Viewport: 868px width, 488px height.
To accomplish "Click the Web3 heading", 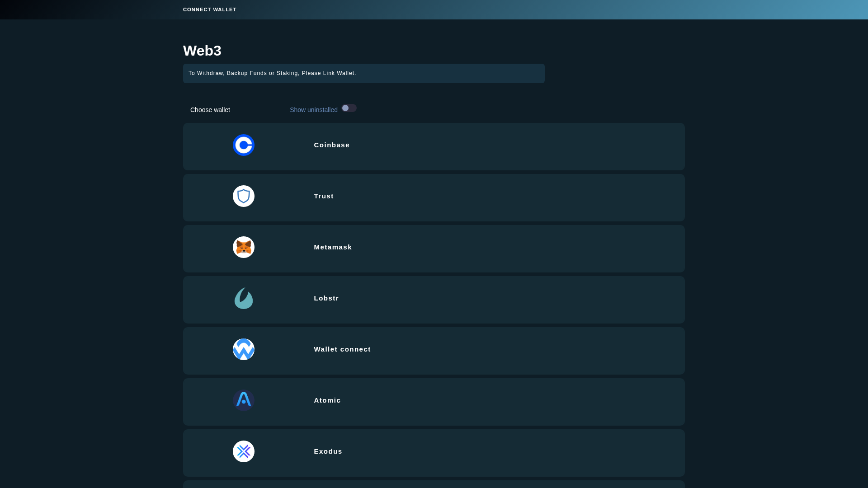I will (202, 51).
